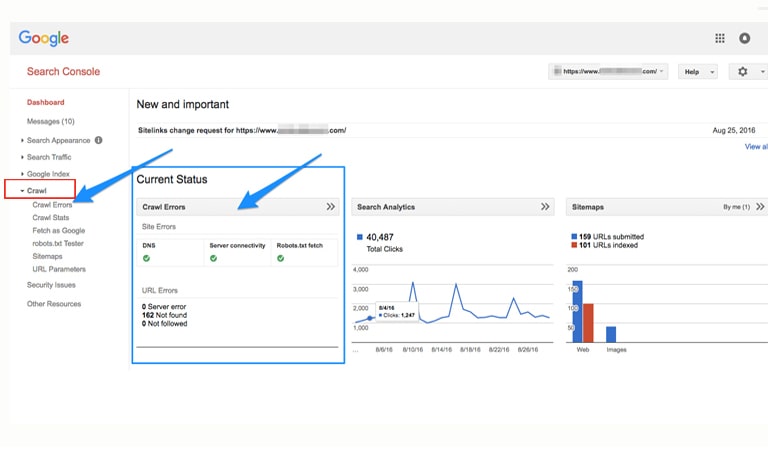Open the robots.txt Tester
Viewport: 768px width, 450px height.
tap(58, 243)
